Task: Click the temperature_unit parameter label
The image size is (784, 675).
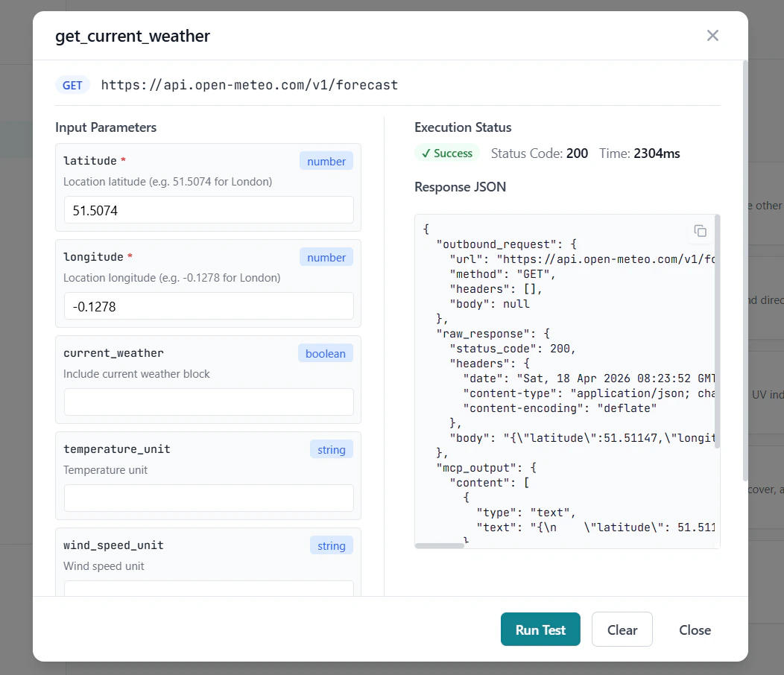Action: click(117, 449)
